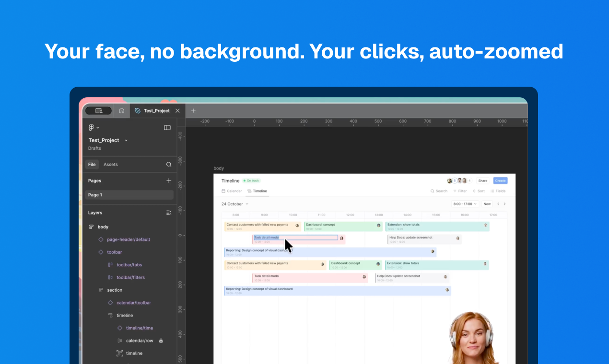Expand the Test_Project file name dropdown

click(x=126, y=140)
